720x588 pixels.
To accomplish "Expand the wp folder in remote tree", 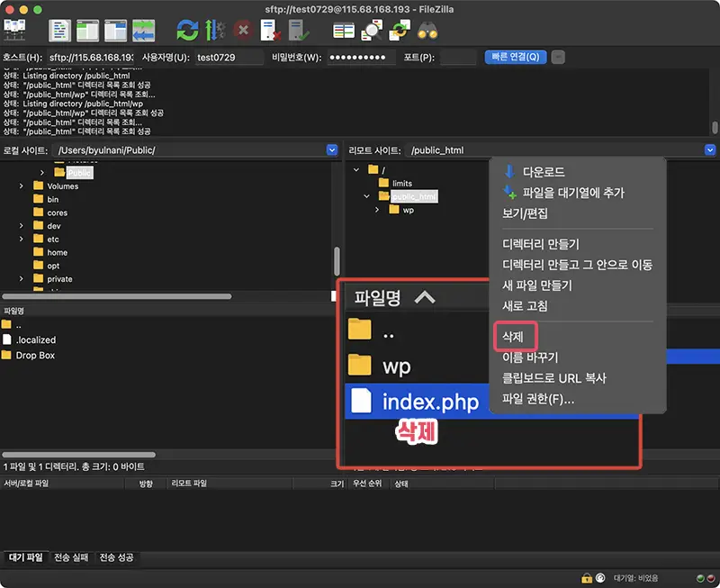I will [377, 210].
